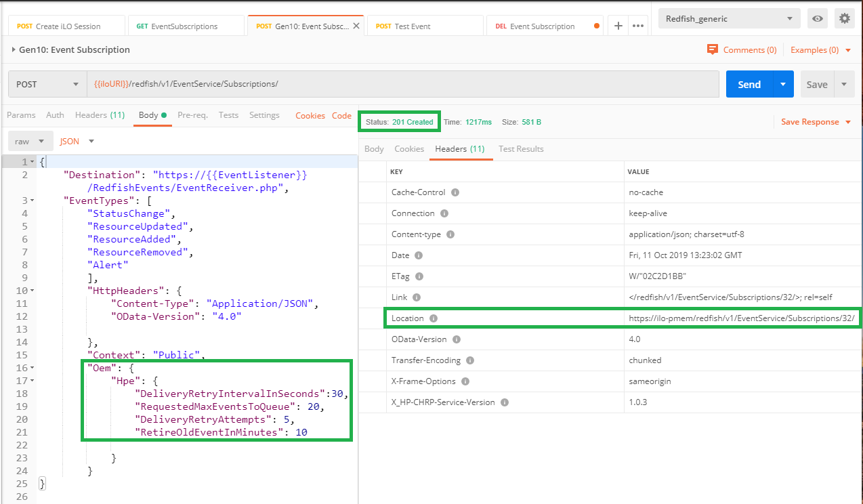Click the Cookies link

coord(310,116)
